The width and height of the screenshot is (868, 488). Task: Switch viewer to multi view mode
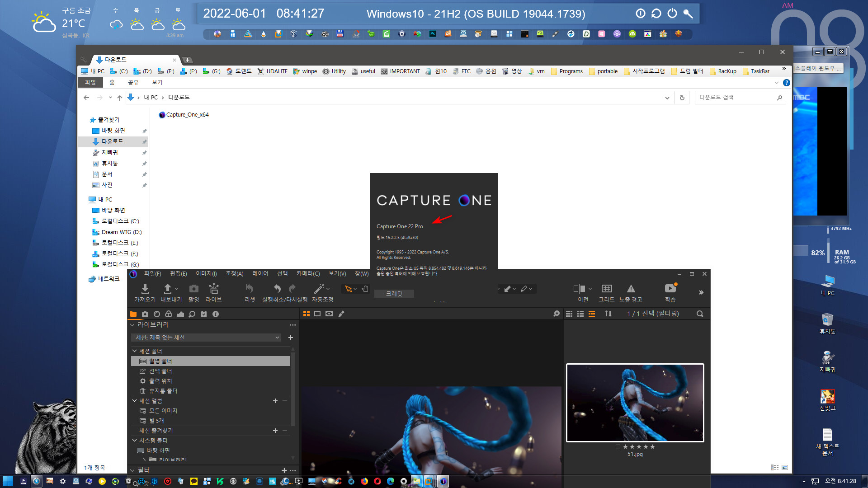tap(307, 314)
